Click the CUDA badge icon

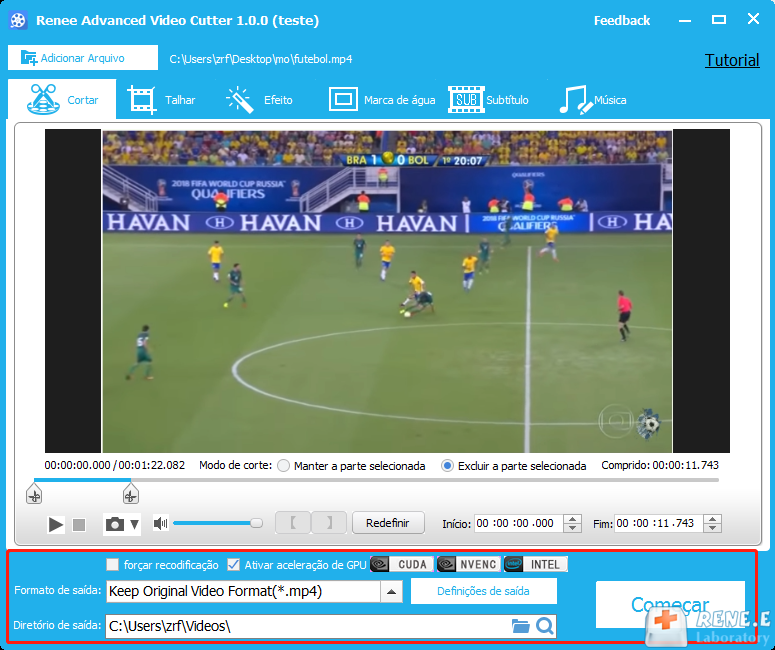[402, 564]
